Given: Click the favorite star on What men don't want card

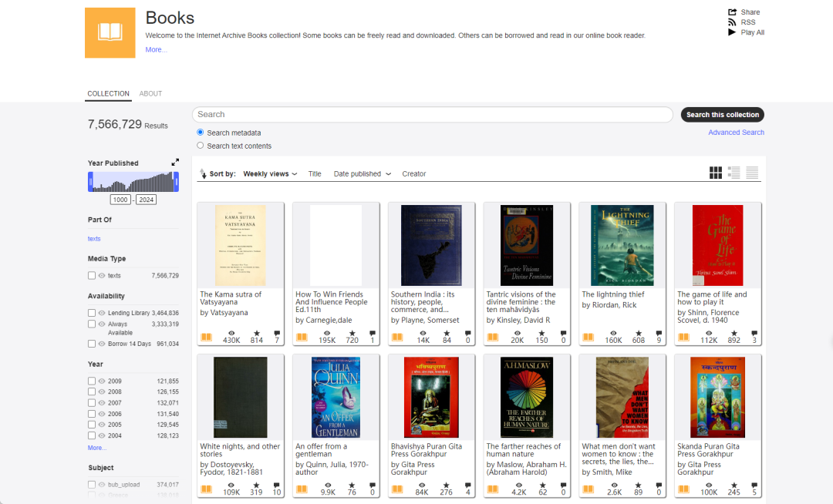Looking at the screenshot, I should [639, 486].
